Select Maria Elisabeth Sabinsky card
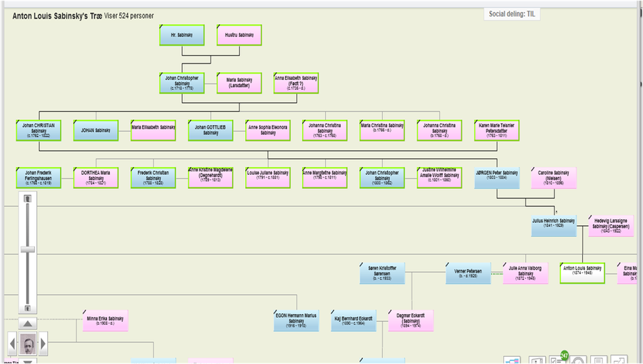643x364 pixels. pyautogui.click(x=154, y=130)
